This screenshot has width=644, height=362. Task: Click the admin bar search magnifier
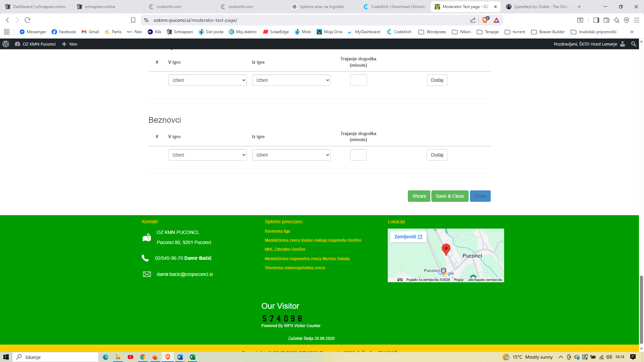click(x=633, y=44)
